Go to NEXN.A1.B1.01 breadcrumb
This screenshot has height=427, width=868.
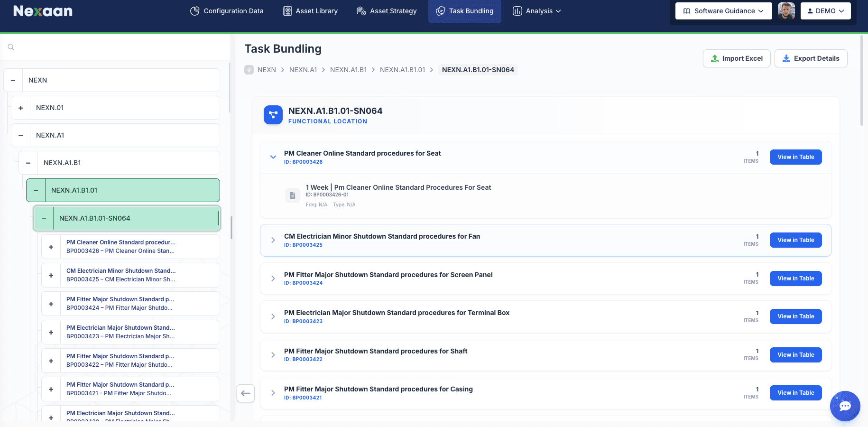(403, 70)
